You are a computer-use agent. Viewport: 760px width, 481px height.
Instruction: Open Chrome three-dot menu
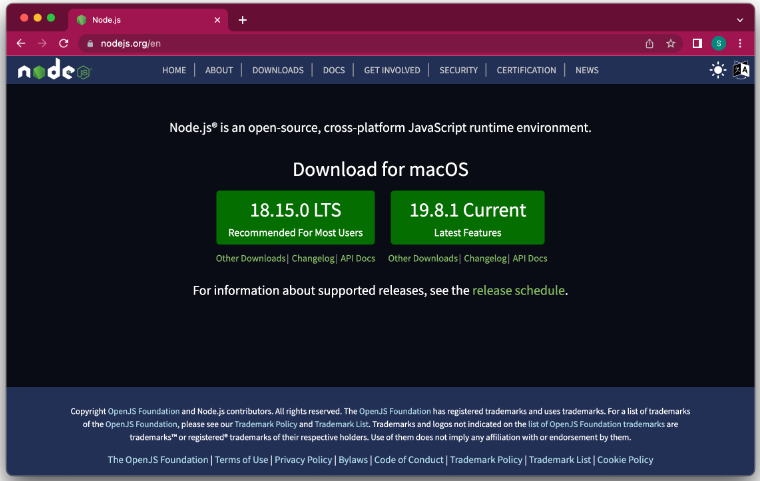click(740, 43)
